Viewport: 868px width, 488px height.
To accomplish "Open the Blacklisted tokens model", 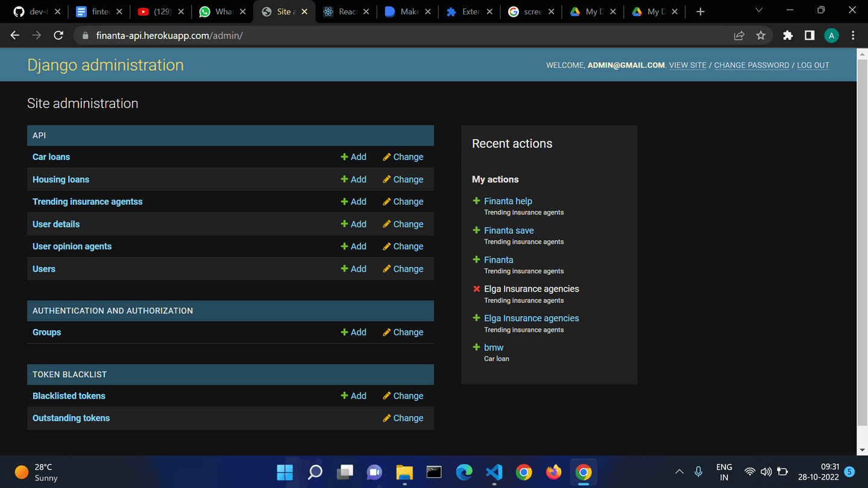I will tap(69, 396).
